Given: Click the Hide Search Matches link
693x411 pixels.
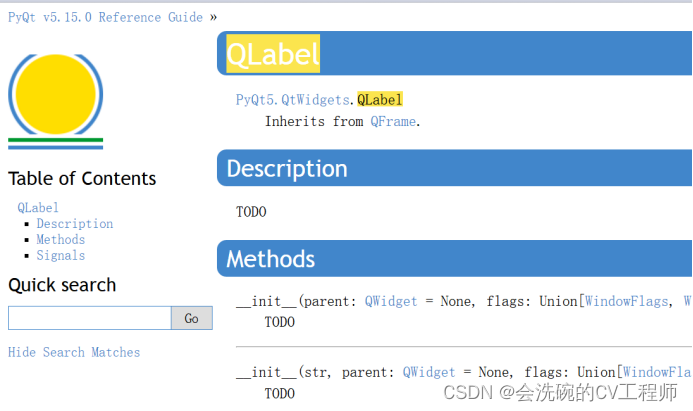Looking at the screenshot, I should pyautogui.click(x=74, y=352).
